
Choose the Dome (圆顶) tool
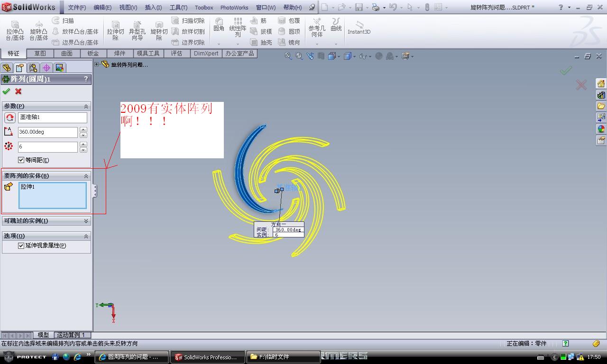click(x=289, y=32)
